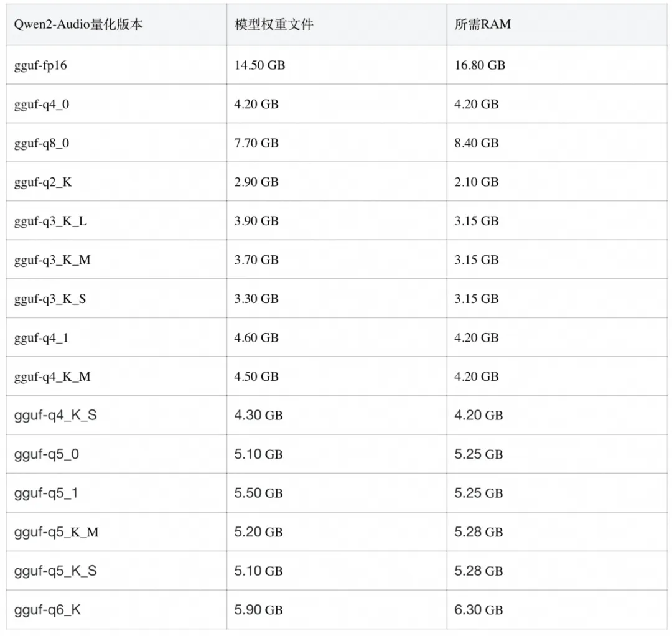
Task: Click the 7.70 GB weight file cell
Action: point(256,143)
